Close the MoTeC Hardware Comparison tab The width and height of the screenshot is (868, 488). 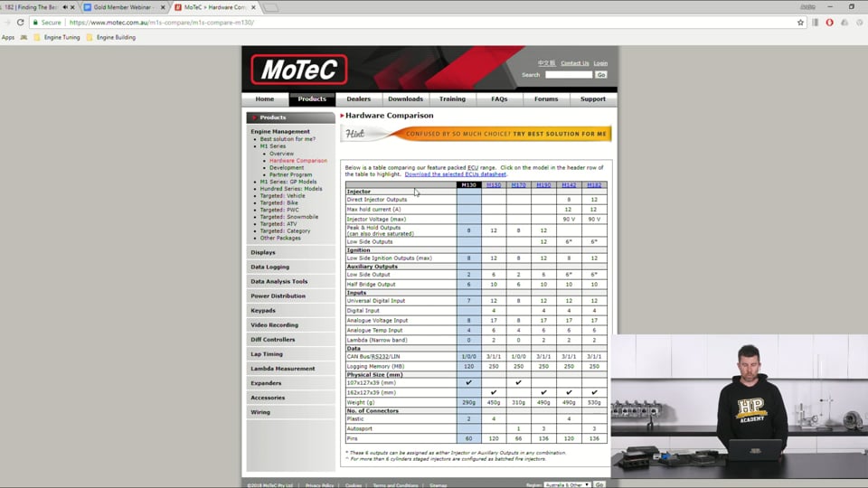253,7
